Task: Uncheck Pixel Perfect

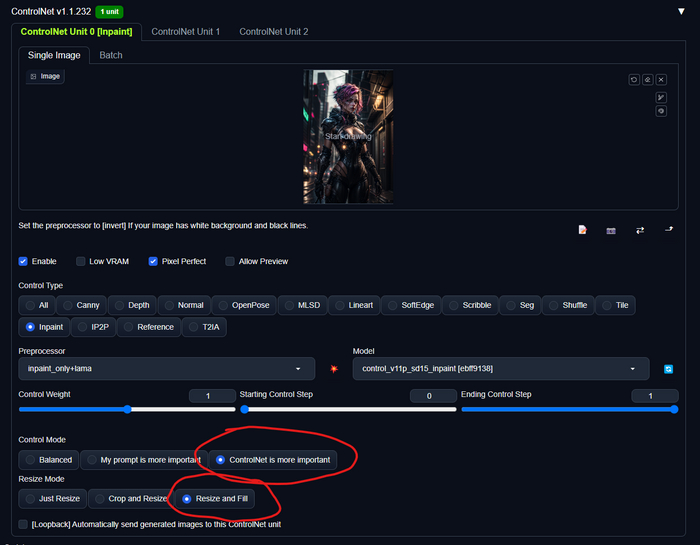Action: [153, 261]
